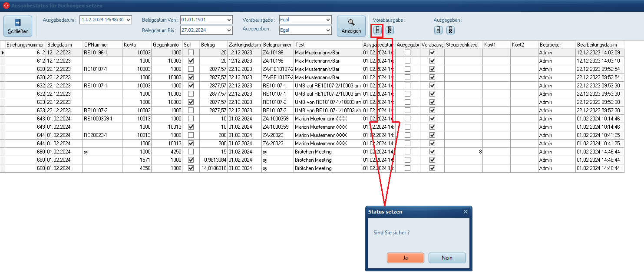Click the app logo in the title bar
644x277 pixels.
click(6, 6)
